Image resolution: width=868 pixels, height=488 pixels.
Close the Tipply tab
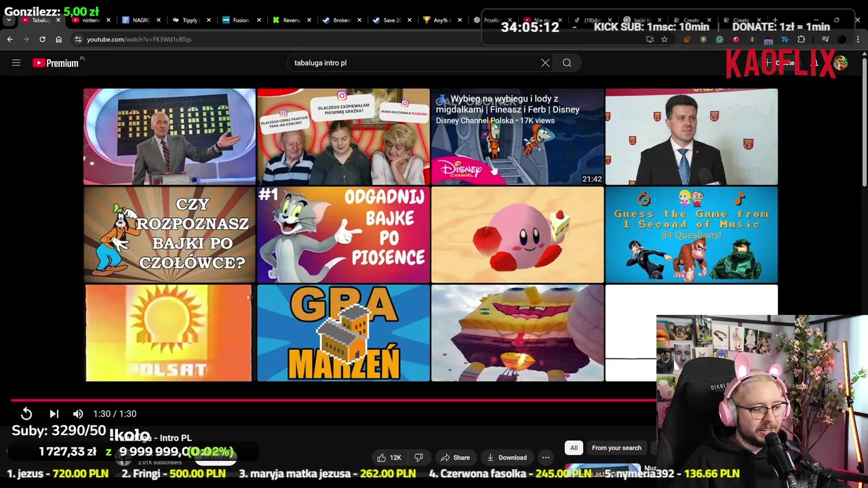[209, 20]
